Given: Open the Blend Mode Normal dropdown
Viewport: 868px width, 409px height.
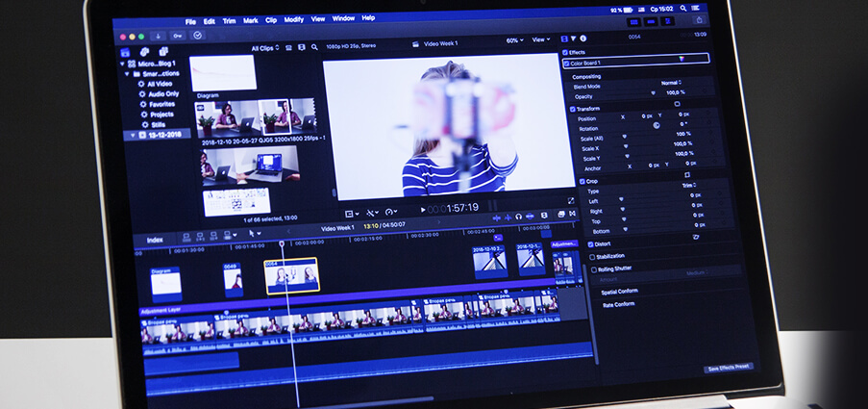Looking at the screenshot, I should click(672, 83).
